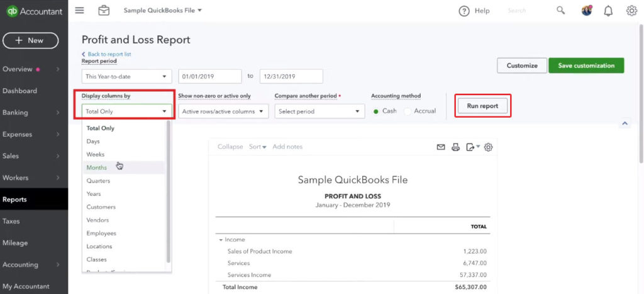Click the dropdown list scrollbar
Screen dimensions: 644x294
pos(168,191)
